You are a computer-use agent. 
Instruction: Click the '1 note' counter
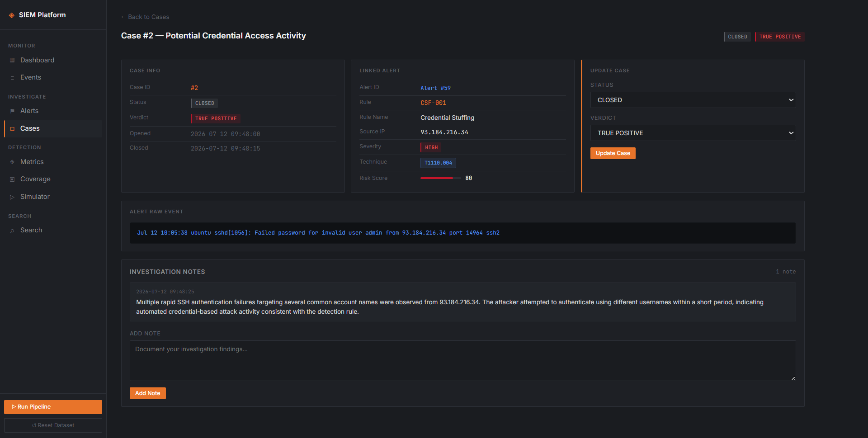click(786, 272)
